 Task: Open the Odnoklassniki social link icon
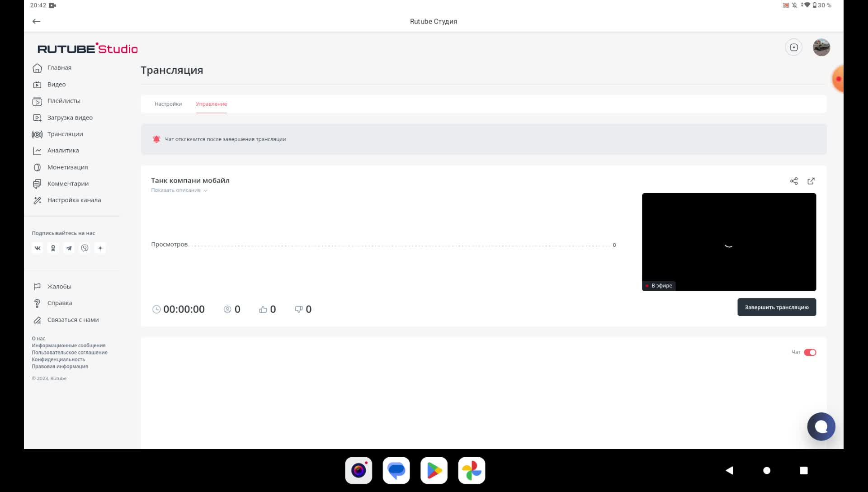53,248
